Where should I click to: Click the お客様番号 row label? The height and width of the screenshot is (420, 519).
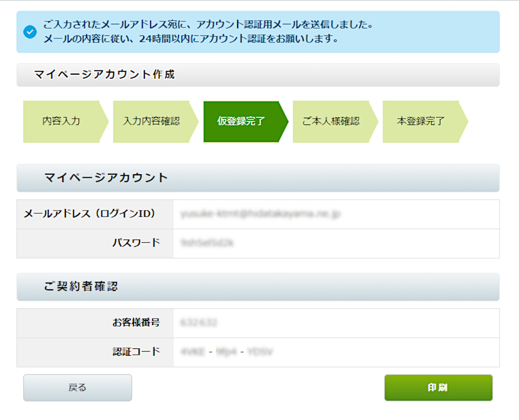136,323
